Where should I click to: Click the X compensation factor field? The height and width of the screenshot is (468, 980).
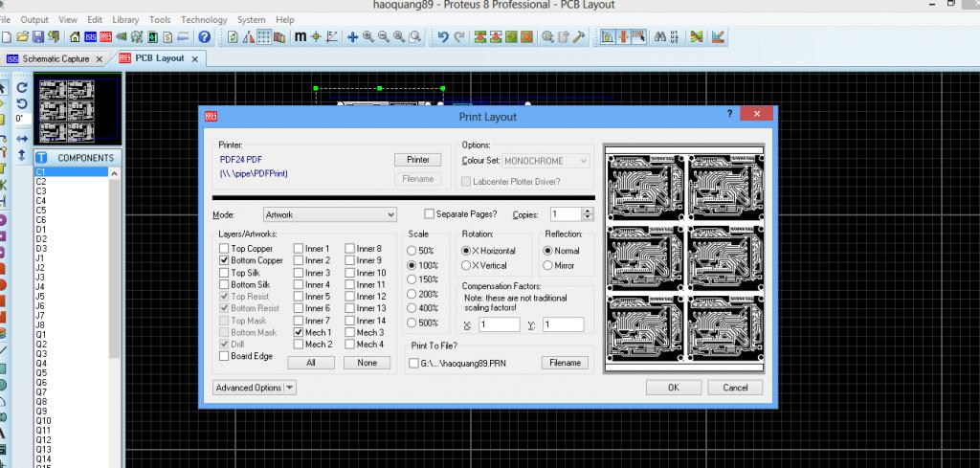(499, 325)
